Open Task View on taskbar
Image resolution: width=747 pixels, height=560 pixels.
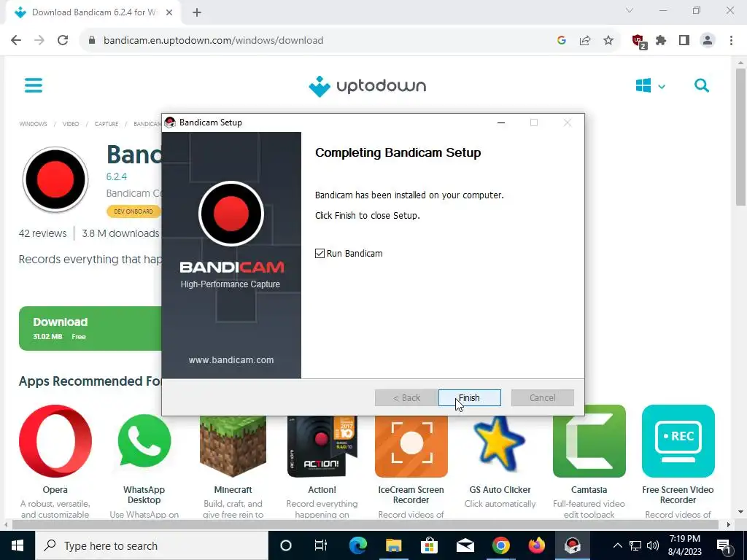(x=321, y=545)
